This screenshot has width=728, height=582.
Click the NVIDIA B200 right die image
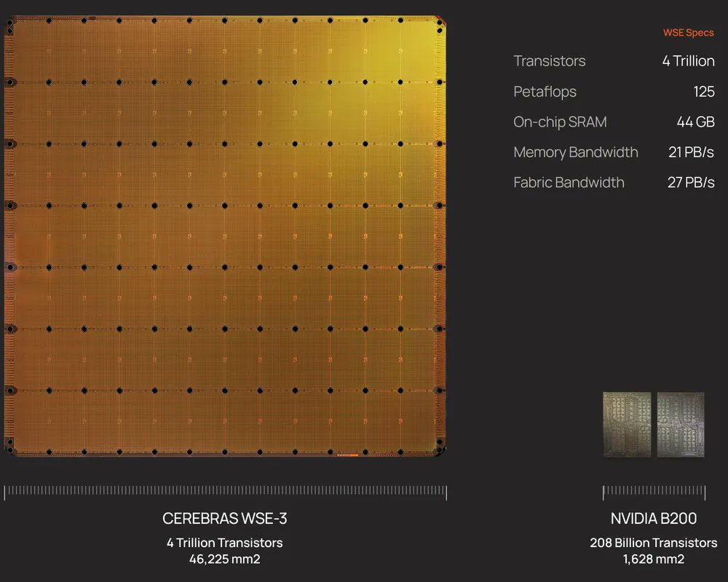tap(681, 424)
